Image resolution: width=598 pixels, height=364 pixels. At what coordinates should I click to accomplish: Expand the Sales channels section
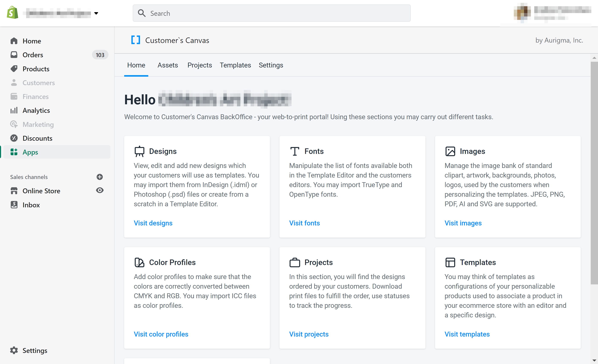[99, 177]
